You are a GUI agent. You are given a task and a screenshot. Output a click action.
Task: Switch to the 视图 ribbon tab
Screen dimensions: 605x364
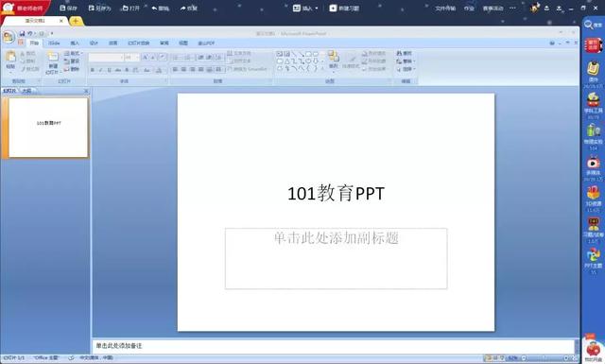point(183,43)
